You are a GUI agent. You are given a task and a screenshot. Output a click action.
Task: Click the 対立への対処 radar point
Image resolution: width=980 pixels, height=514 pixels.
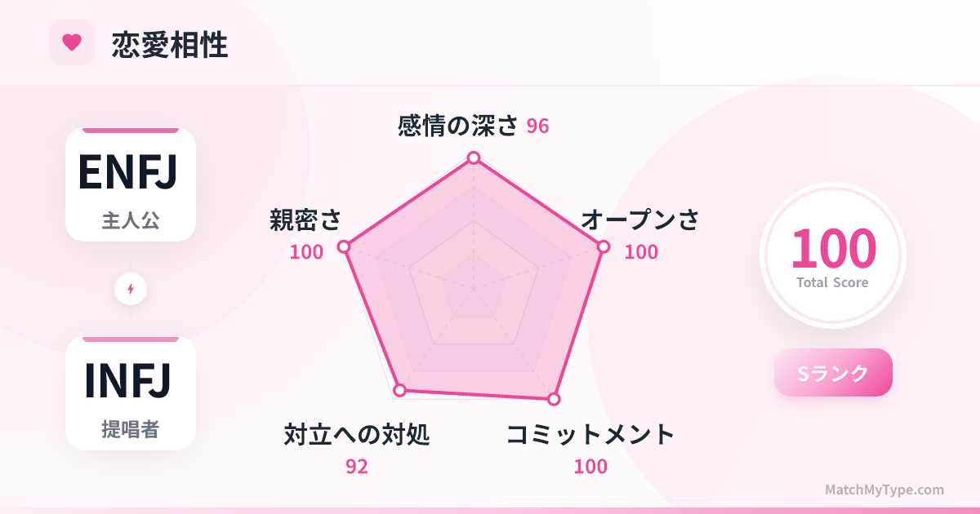coord(399,390)
